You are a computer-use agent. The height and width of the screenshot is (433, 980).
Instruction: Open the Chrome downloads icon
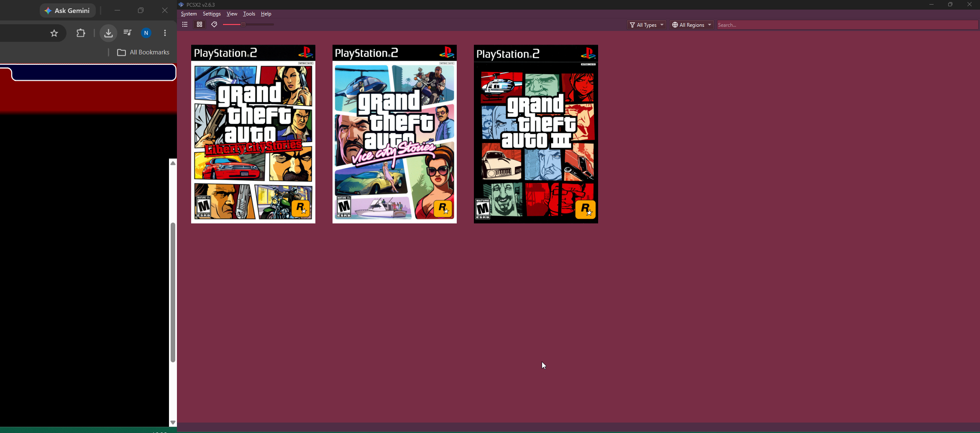coord(108,33)
